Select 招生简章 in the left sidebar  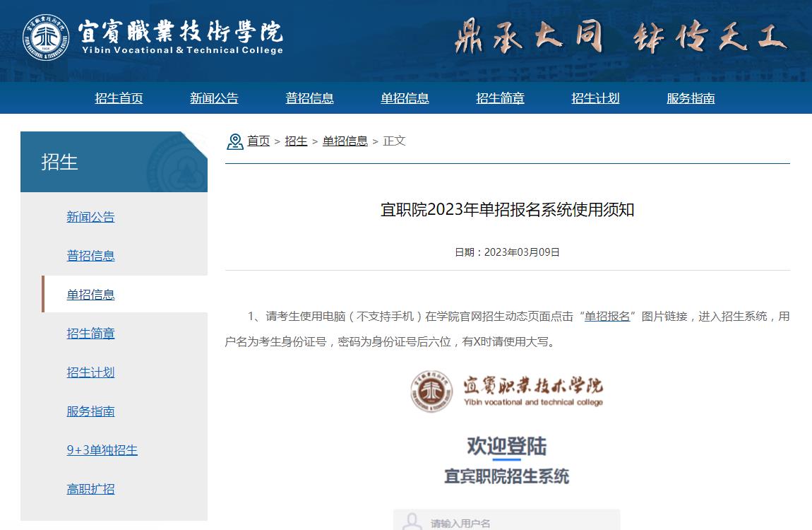point(90,333)
